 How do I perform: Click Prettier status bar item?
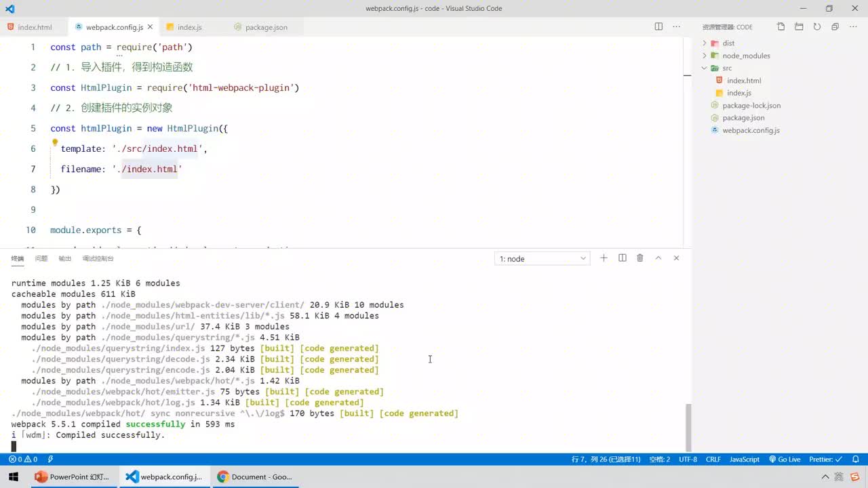coord(825,459)
